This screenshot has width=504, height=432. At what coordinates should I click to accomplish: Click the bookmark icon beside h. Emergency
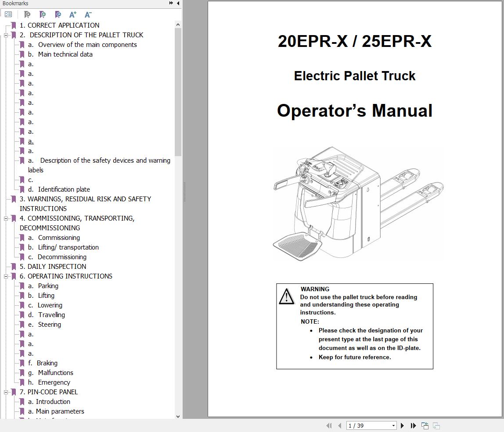click(22, 382)
